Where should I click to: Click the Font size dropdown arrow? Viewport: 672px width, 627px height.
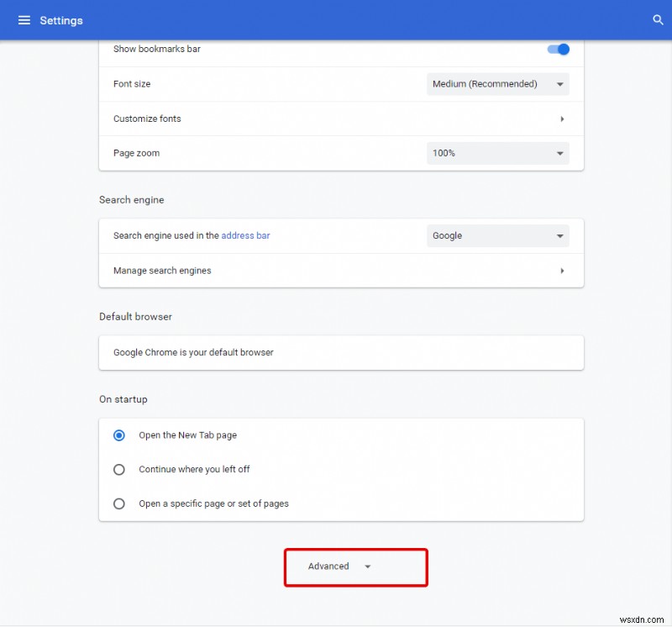[x=559, y=84]
